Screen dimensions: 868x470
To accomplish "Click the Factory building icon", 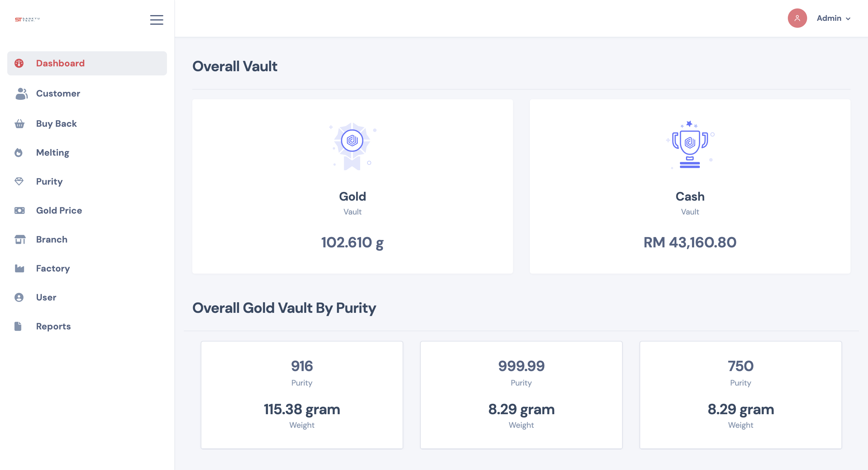I will click(20, 268).
